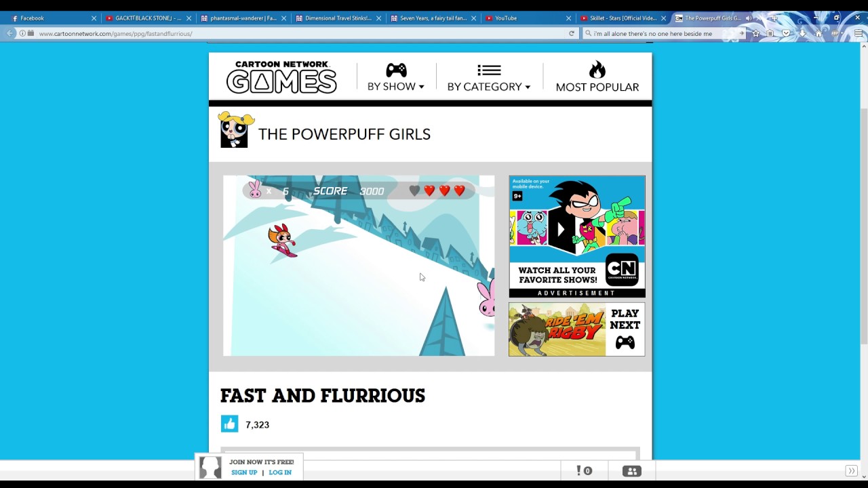Click the user avatar placeholder icon
Screen dimensions: 868x488
tap(210, 467)
